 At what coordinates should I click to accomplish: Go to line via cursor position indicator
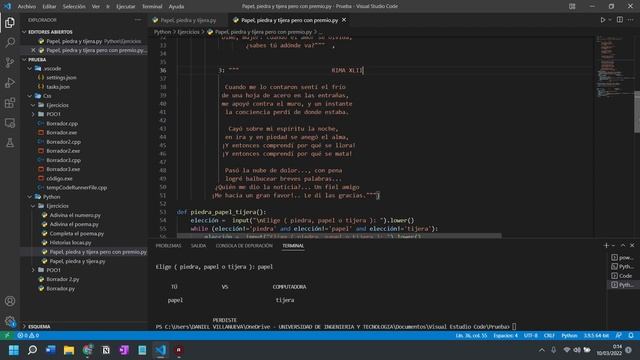point(471,336)
